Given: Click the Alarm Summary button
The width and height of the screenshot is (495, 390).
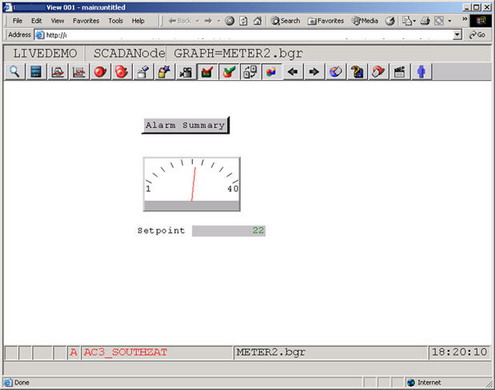Looking at the screenshot, I should point(185,125).
